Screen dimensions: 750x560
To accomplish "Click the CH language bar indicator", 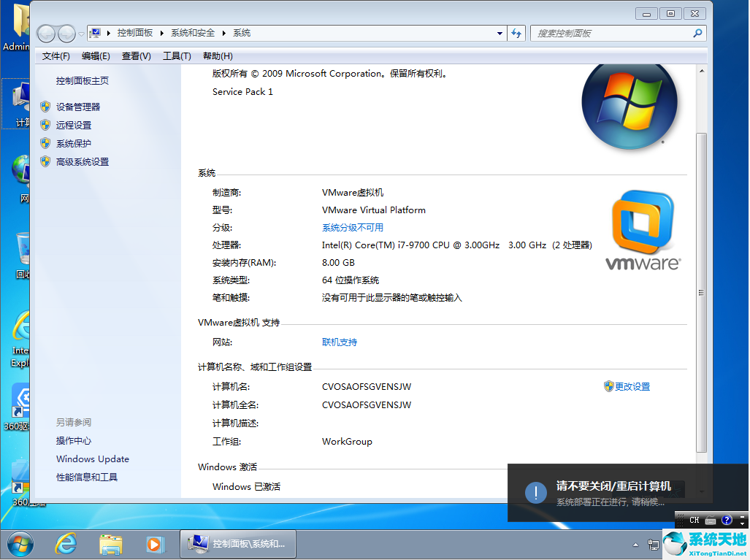I will 694,520.
